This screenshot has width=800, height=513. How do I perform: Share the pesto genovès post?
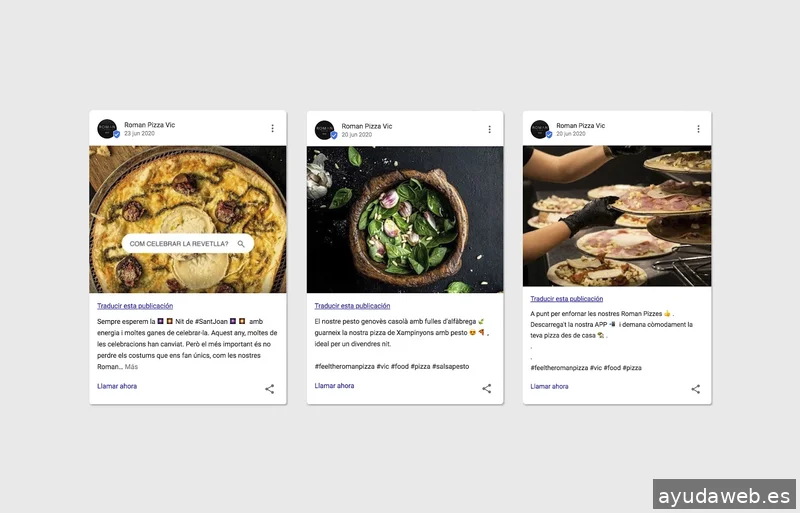click(487, 388)
